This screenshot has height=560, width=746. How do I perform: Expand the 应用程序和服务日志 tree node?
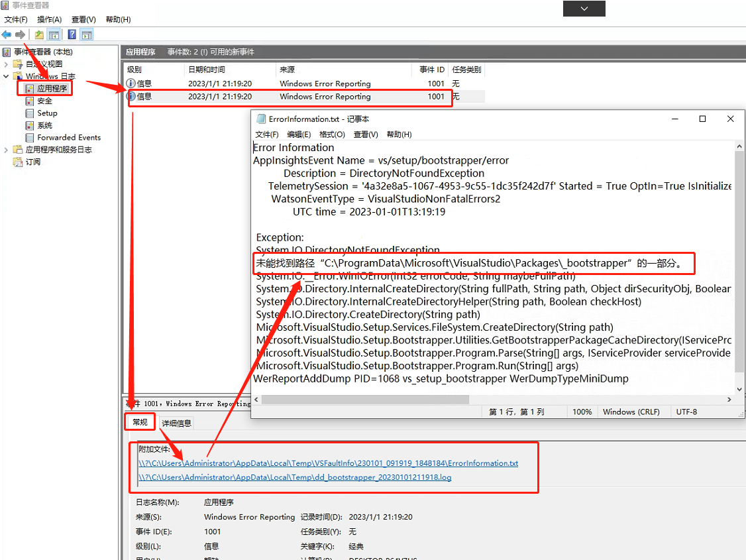(6, 150)
